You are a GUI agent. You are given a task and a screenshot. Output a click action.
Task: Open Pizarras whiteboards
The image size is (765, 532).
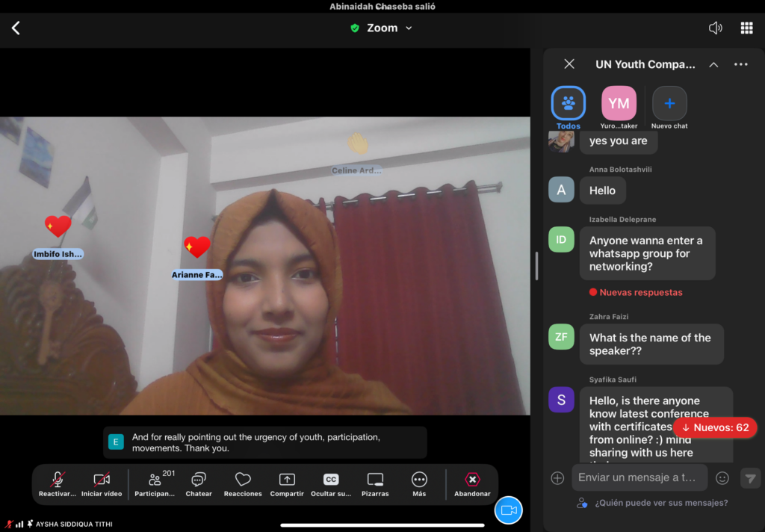coord(375,483)
